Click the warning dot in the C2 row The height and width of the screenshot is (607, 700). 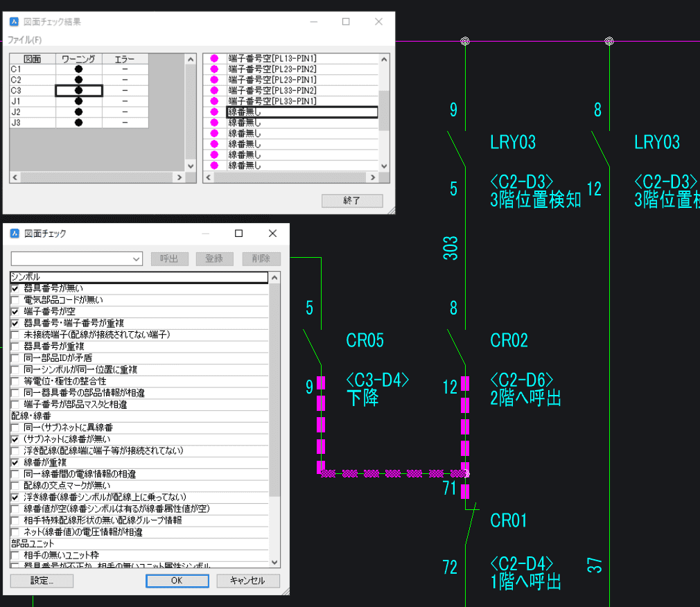pyautogui.click(x=78, y=80)
